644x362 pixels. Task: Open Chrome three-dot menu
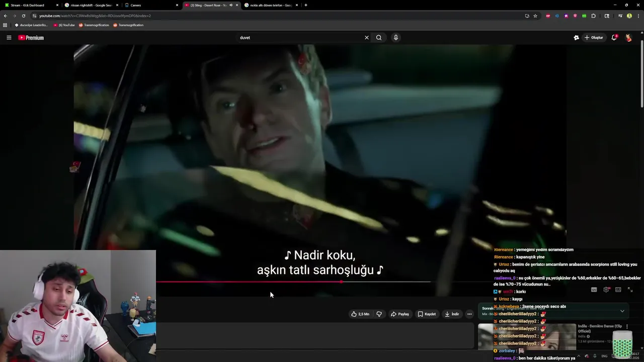[638, 16]
